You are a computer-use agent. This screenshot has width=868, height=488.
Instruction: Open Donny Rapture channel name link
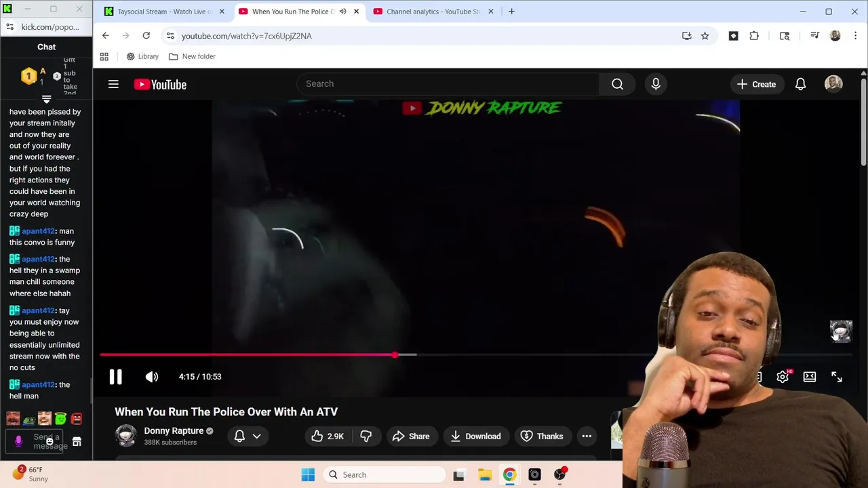(174, 431)
